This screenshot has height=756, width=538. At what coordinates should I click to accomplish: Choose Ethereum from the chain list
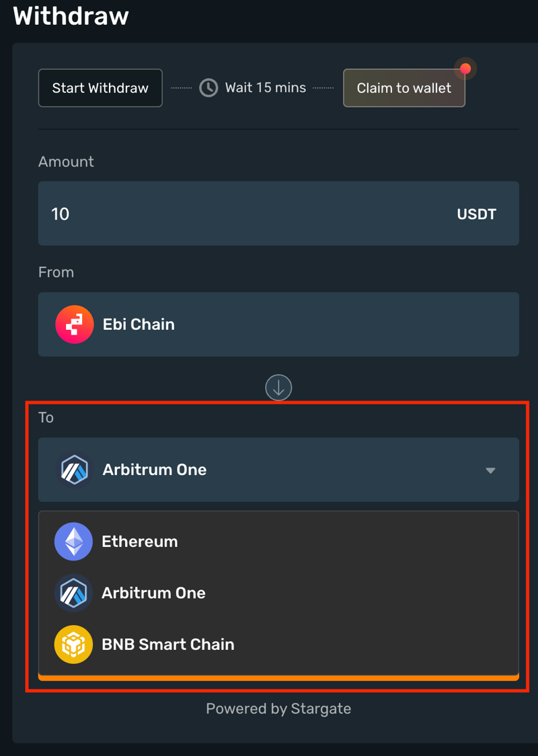pyautogui.click(x=140, y=542)
